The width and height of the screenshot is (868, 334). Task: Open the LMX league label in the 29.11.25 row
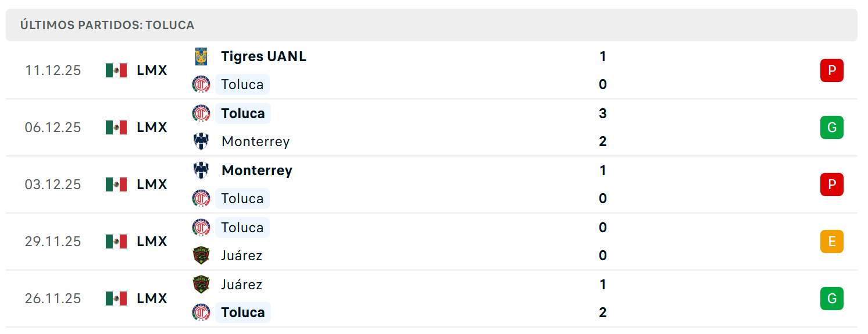click(152, 241)
